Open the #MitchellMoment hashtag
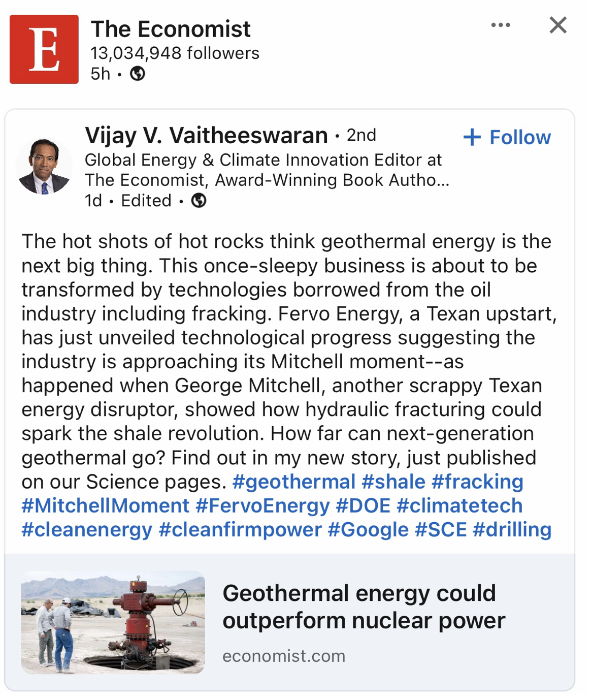Image resolution: width=592 pixels, height=700 pixels. (x=105, y=505)
